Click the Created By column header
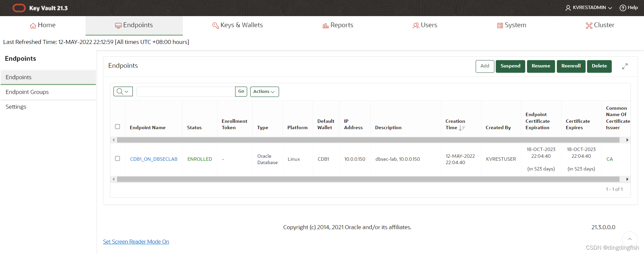644x254 pixels. [x=498, y=128]
